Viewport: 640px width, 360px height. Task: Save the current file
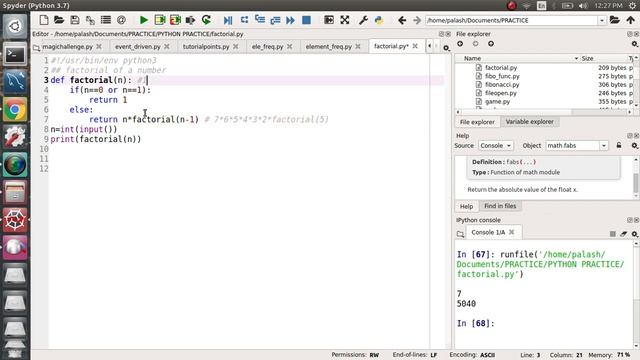click(x=75, y=20)
